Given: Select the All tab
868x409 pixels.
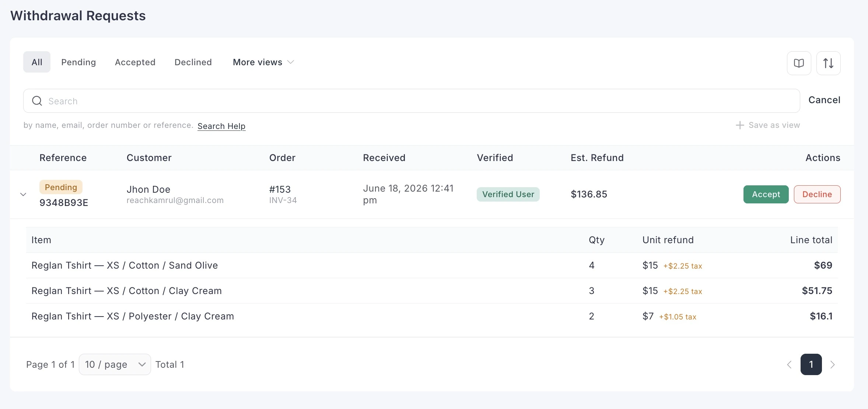Looking at the screenshot, I should (37, 62).
